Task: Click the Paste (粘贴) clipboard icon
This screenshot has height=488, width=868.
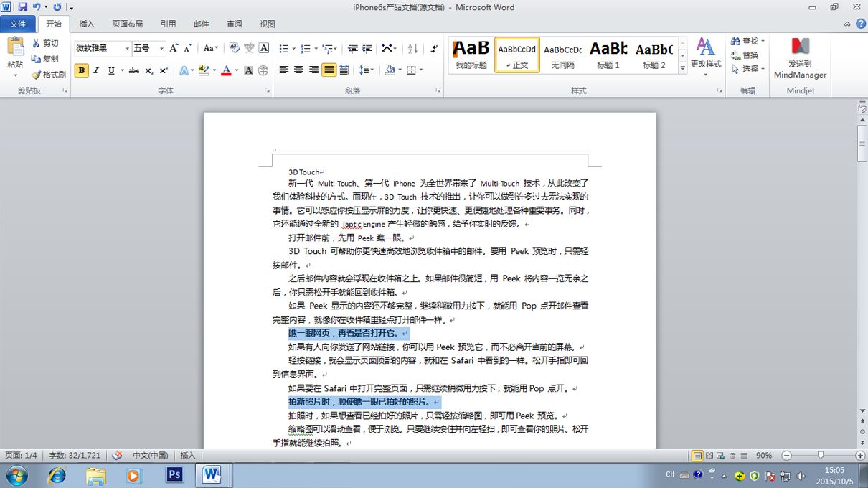Action: 15,47
